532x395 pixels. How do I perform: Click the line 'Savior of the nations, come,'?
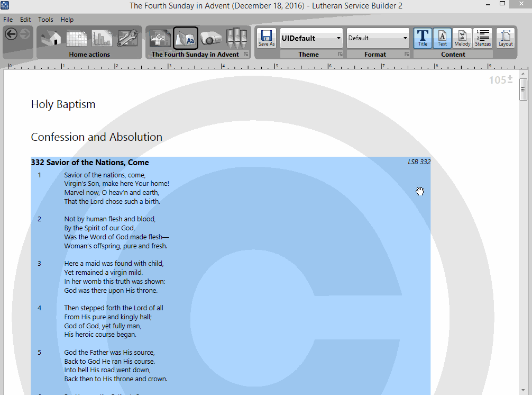[x=105, y=175]
